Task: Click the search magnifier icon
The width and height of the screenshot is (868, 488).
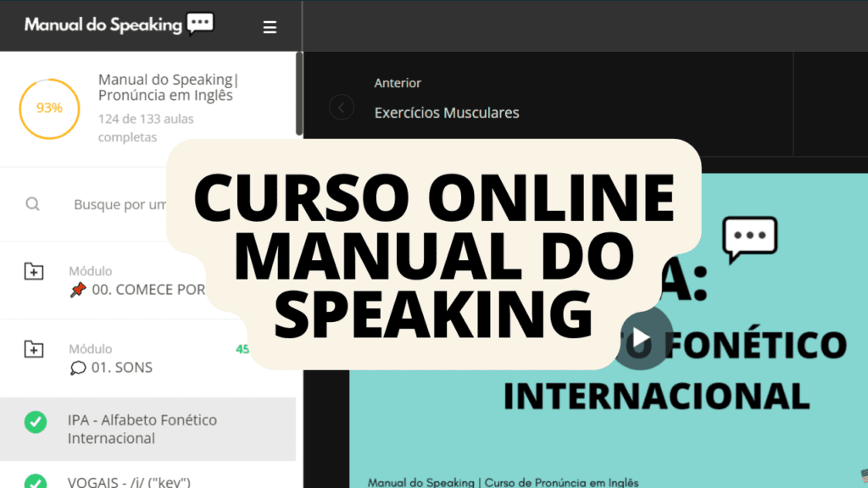Action: coord(33,204)
